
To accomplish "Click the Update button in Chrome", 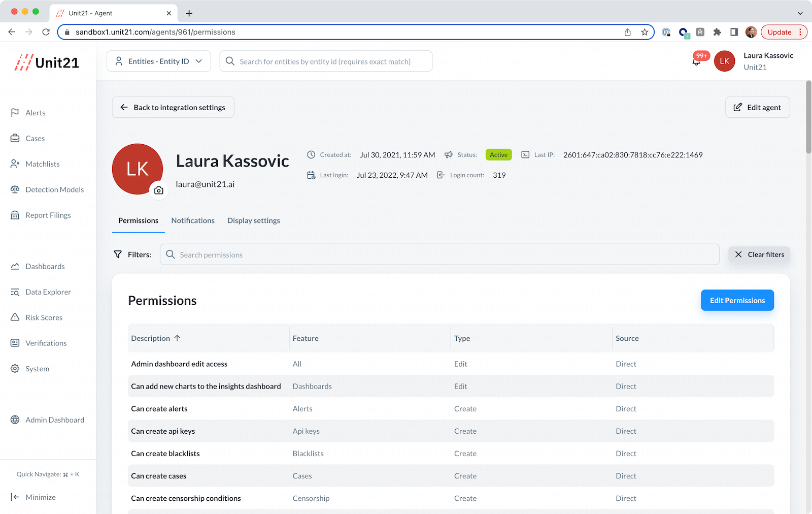I will click(x=784, y=32).
